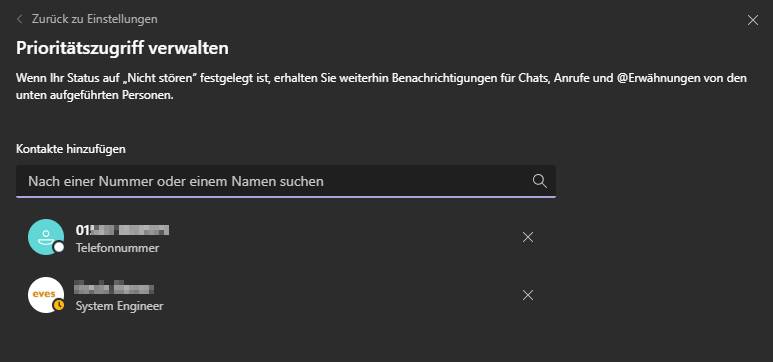
Task: Select the teal phone contact avatar
Action: coord(46,237)
